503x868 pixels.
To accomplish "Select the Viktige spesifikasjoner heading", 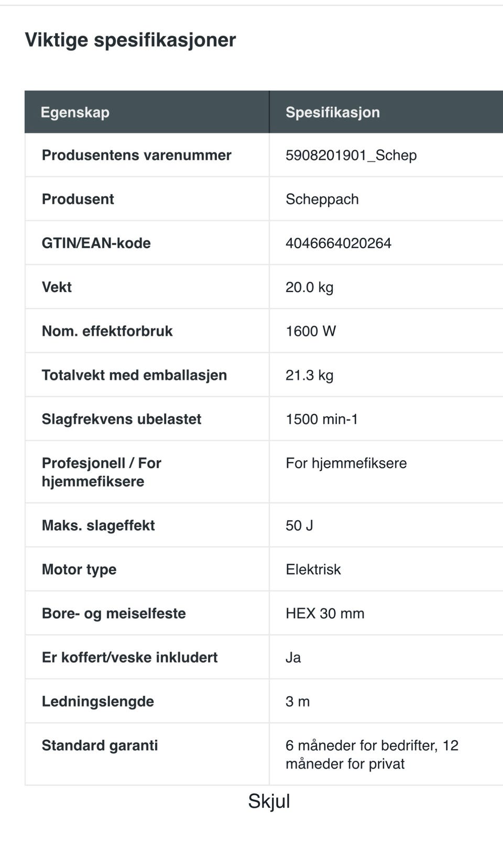I will 130,40.
